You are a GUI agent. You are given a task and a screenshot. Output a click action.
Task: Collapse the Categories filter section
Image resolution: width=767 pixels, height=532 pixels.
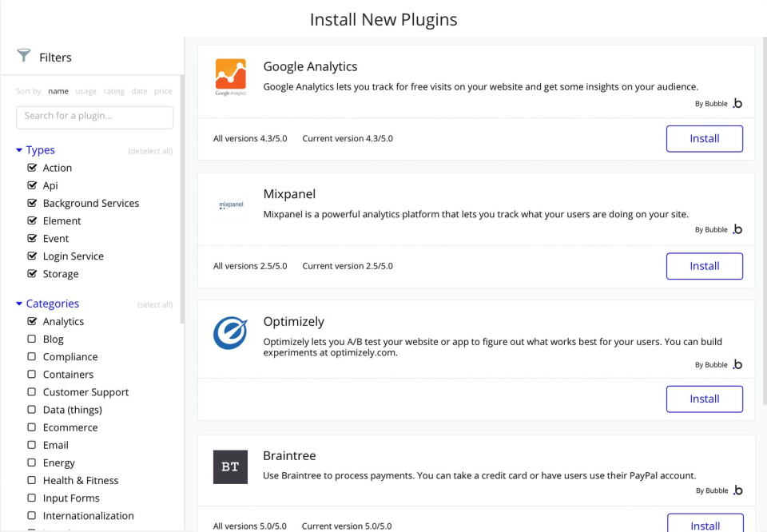pos(19,304)
